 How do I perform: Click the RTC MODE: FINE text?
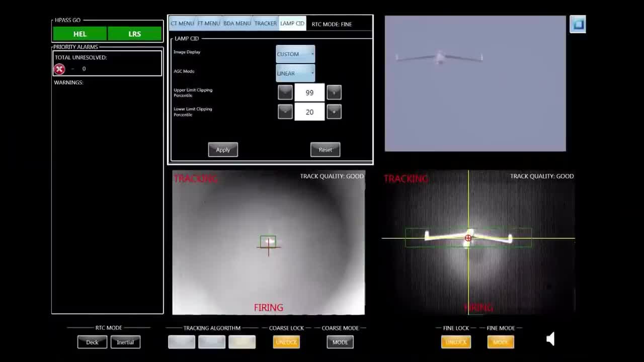pos(332,24)
